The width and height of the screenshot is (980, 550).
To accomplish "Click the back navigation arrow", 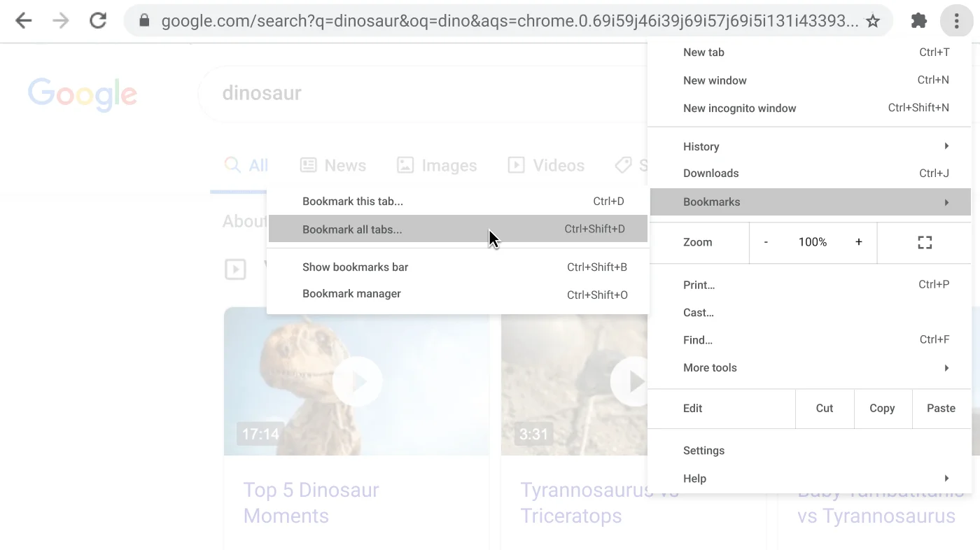I will (x=23, y=20).
